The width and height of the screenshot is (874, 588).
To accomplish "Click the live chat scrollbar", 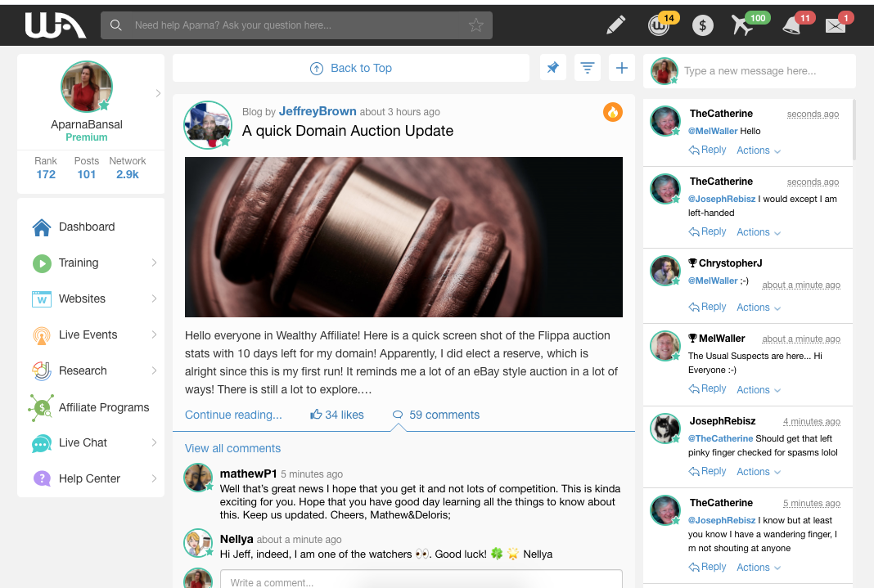I will coord(854,131).
